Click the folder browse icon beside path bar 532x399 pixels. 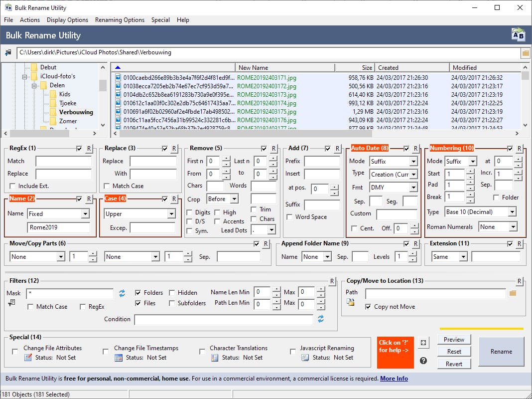point(525,52)
